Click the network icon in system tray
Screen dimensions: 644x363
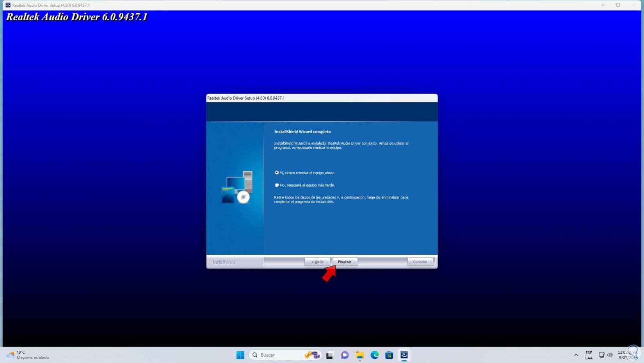601,355
